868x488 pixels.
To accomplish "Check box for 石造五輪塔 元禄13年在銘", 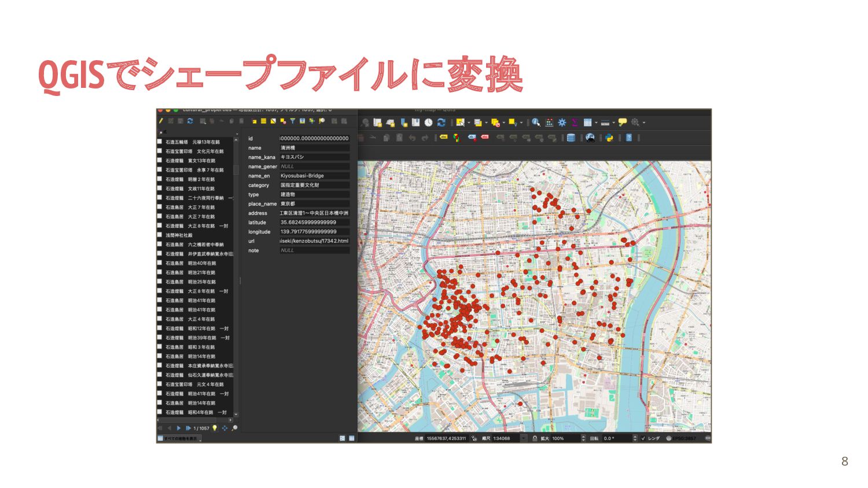I will [160, 141].
